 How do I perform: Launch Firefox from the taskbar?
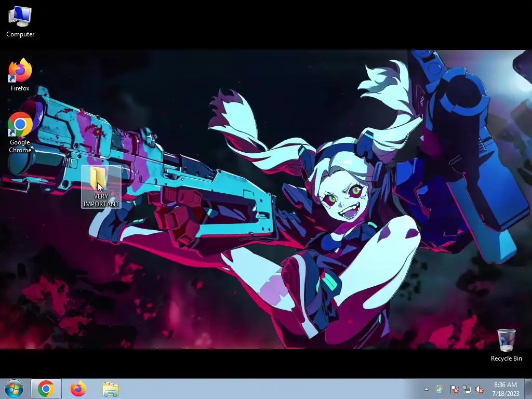(x=78, y=389)
